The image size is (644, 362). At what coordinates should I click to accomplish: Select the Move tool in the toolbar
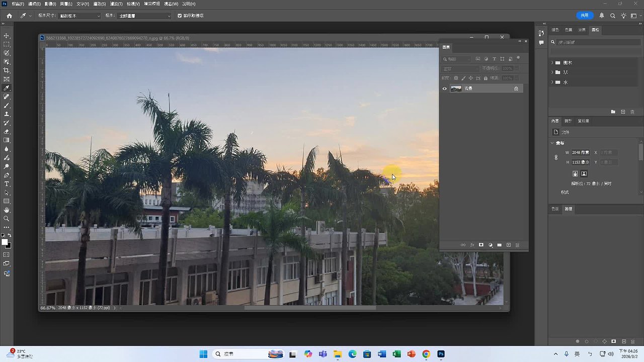(x=7, y=36)
